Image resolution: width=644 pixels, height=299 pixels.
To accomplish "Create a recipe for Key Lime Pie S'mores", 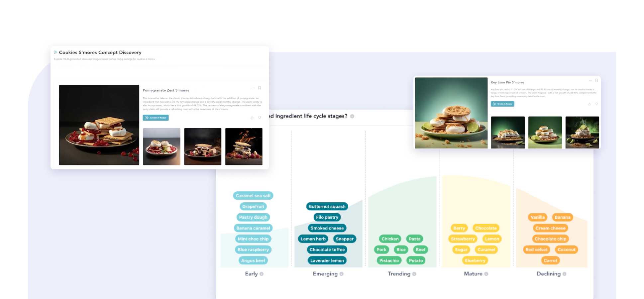I will (502, 104).
